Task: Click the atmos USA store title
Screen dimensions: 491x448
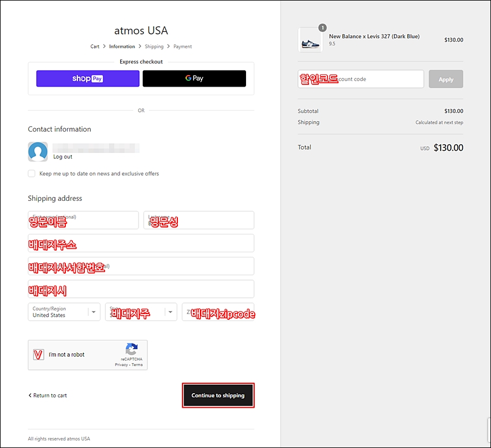Action: coord(141,31)
